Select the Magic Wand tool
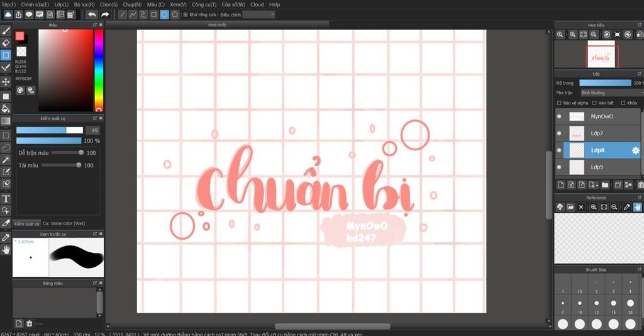Image resolution: width=644 pixels, height=336 pixels. [x=6, y=160]
